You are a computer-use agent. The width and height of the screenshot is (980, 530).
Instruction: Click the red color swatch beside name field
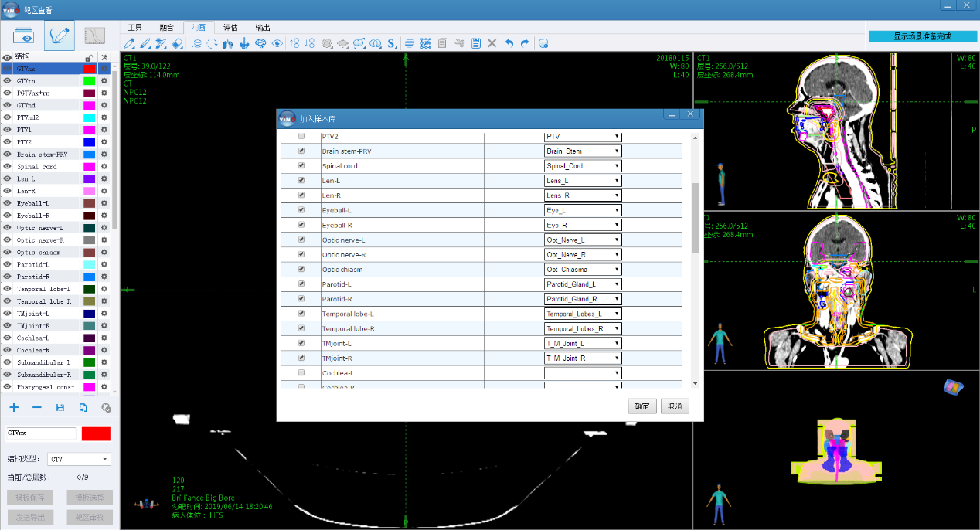tap(96, 433)
